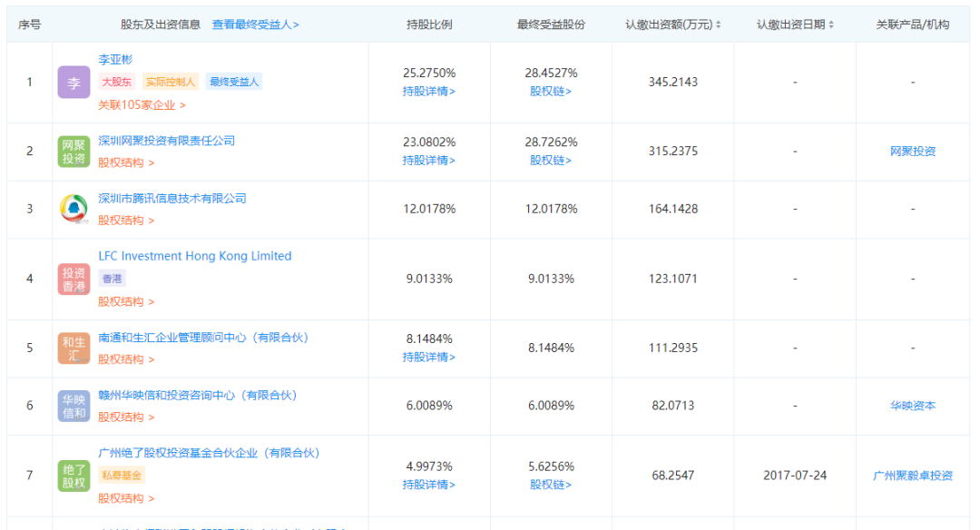Viewport: 980px width, 530px height.
Task: Select the 12.0178% shareholding ratio cell
Action: 428,209
